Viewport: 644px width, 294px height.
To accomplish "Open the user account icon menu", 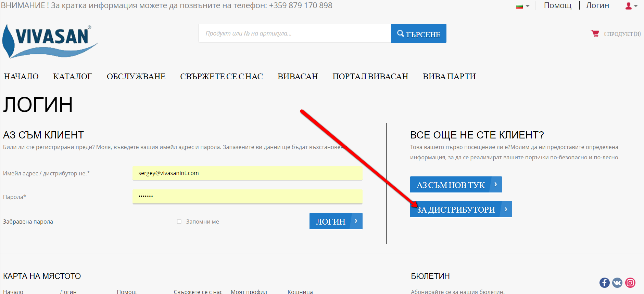I will (631, 6).
